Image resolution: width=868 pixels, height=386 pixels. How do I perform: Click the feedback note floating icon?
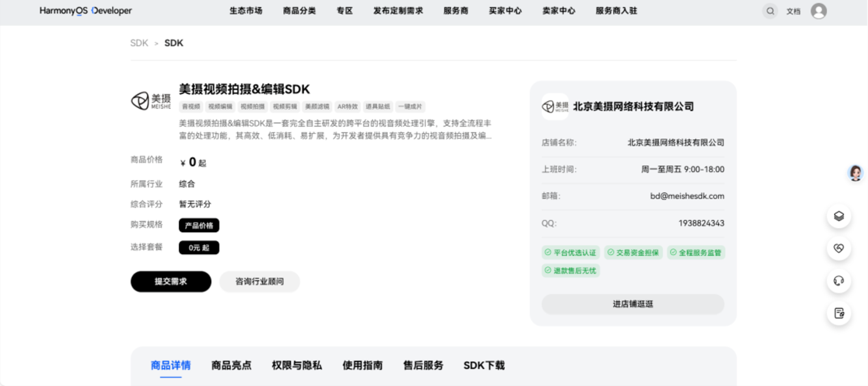(839, 313)
